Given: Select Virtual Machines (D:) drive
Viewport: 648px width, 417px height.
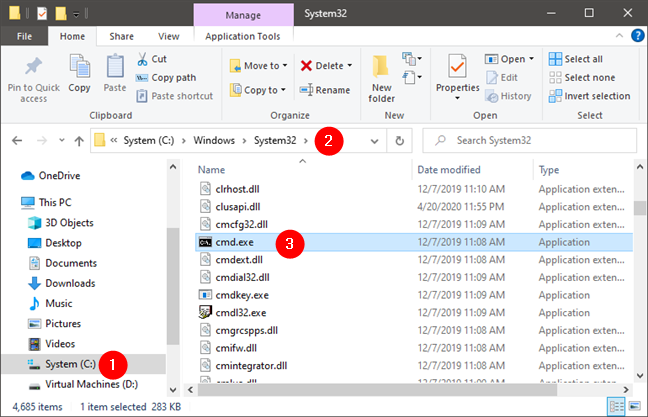Looking at the screenshot, I should tap(83, 384).
